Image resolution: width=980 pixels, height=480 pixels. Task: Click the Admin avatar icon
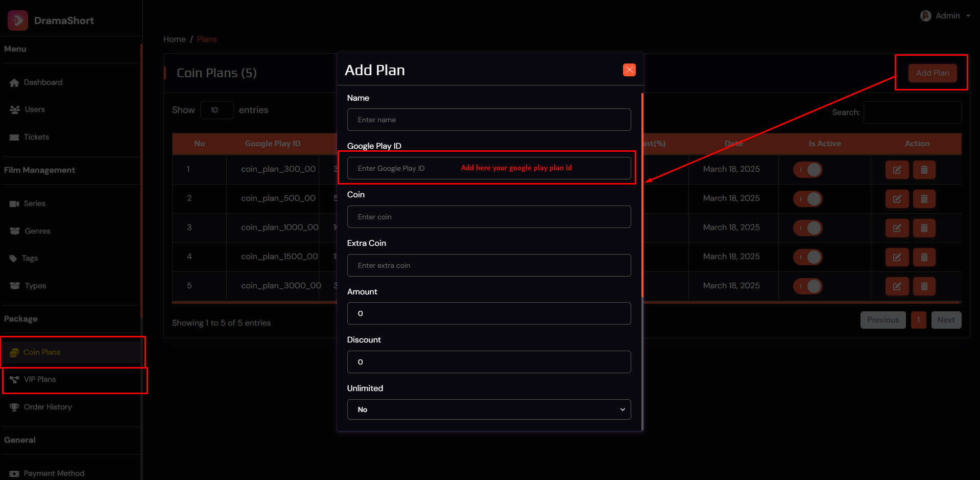pos(925,16)
